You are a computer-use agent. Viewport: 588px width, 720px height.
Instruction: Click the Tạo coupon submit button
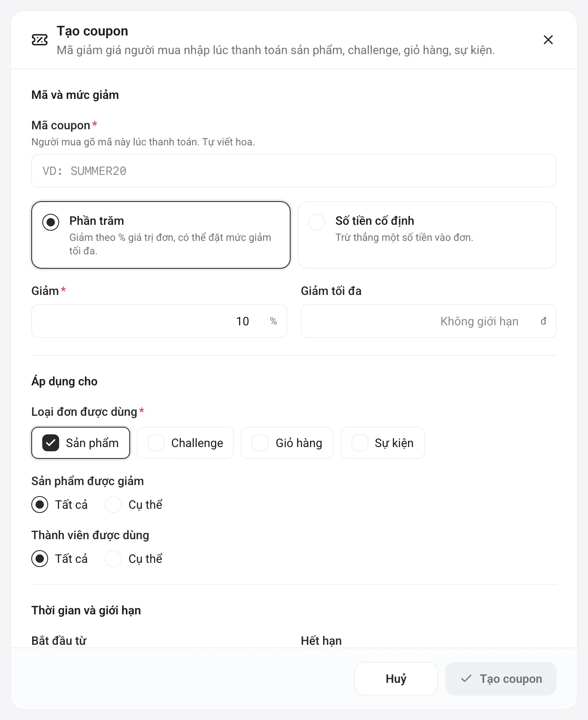(501, 679)
